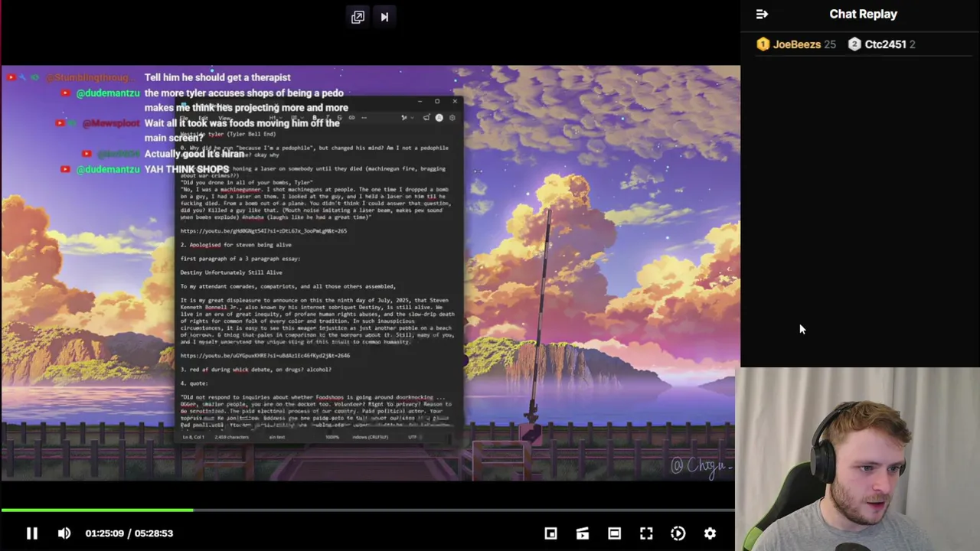Skip to the next video

384,17
